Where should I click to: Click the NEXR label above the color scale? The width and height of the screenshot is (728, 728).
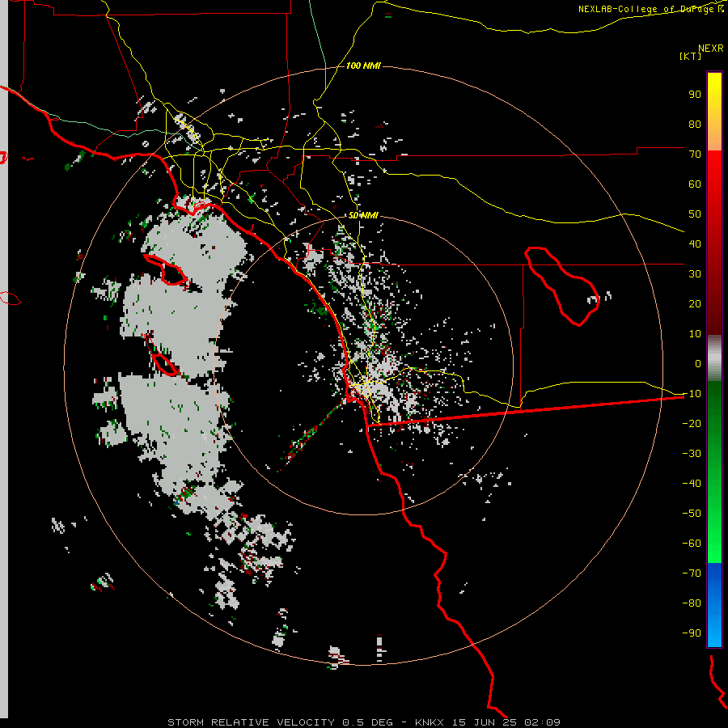click(x=711, y=49)
